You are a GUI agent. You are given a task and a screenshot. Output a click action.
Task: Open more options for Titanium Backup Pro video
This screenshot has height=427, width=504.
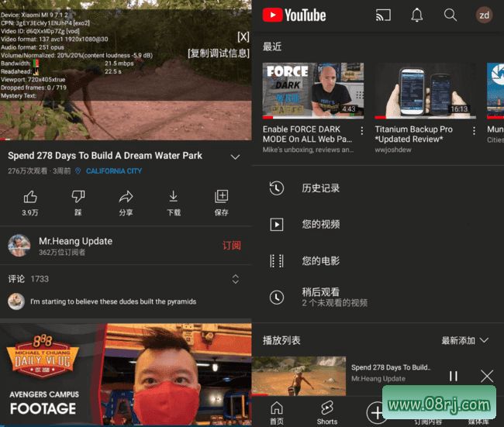(x=474, y=130)
